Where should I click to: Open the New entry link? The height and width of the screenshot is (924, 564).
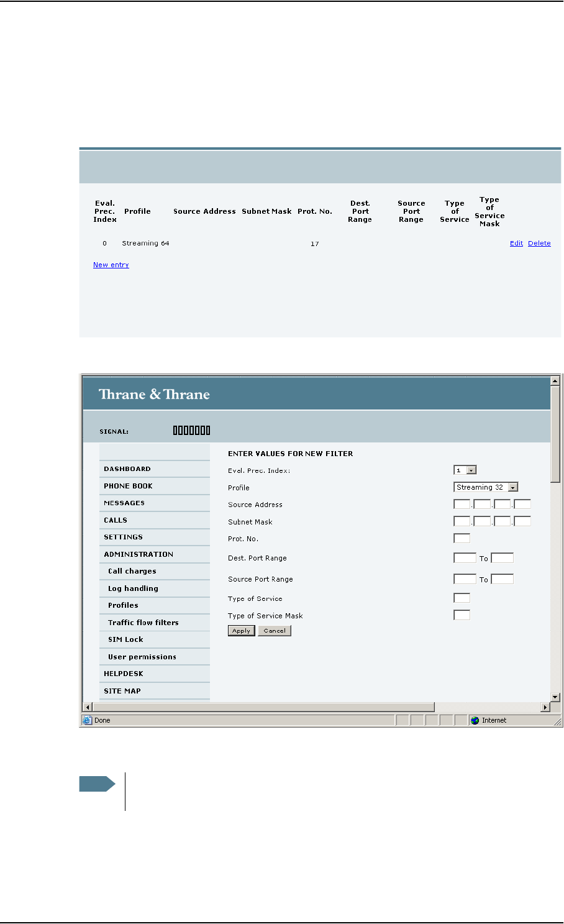click(x=111, y=265)
